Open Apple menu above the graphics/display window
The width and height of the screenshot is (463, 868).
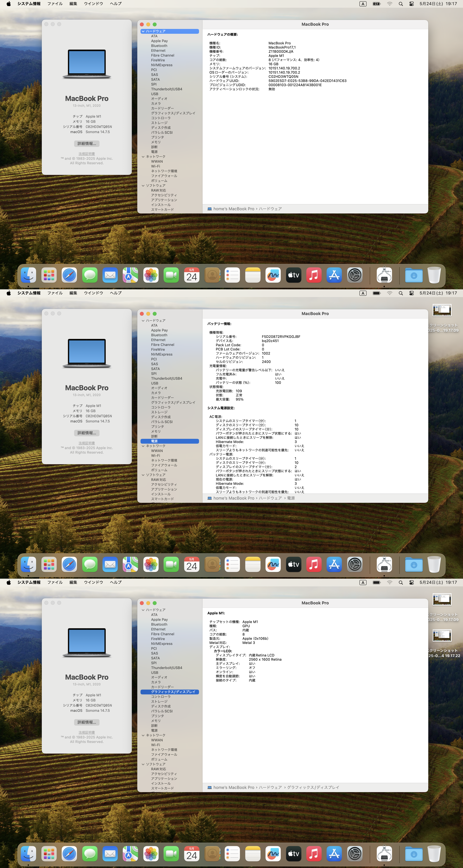point(9,582)
